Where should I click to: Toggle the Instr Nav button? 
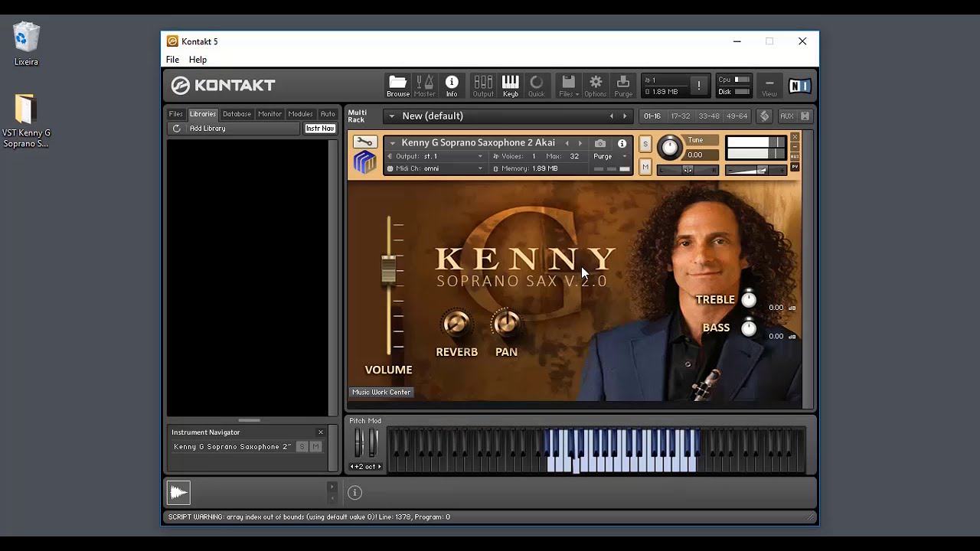(320, 129)
